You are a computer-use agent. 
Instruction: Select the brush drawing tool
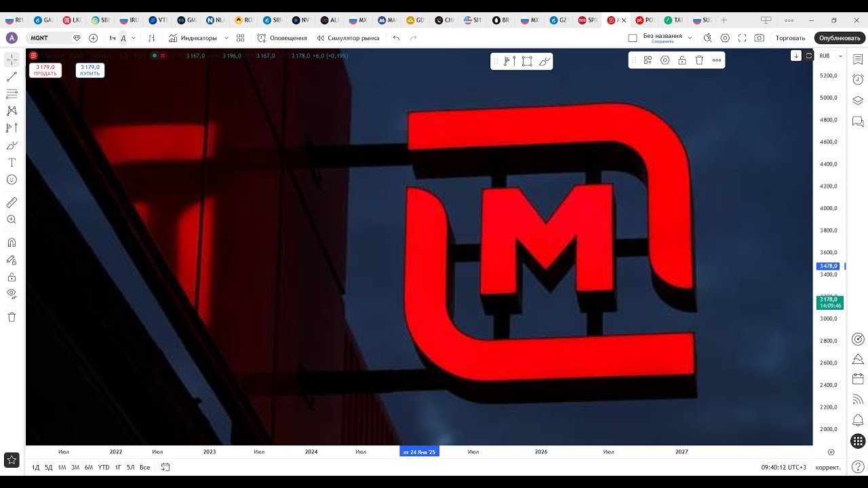[x=12, y=145]
